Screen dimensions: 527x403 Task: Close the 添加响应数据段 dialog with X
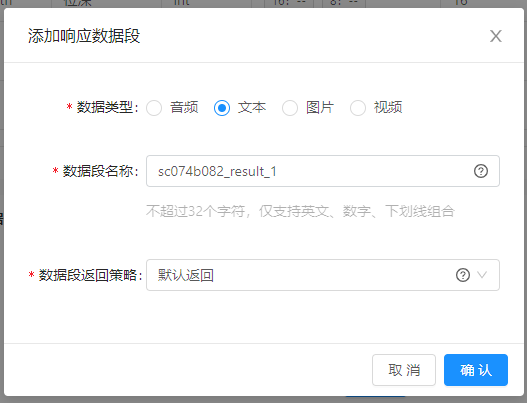click(x=495, y=36)
